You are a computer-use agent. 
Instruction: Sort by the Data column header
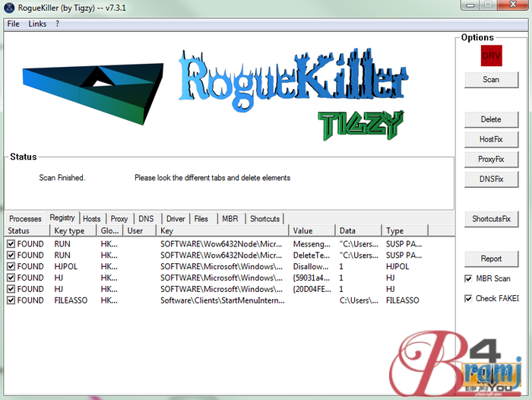pos(358,231)
